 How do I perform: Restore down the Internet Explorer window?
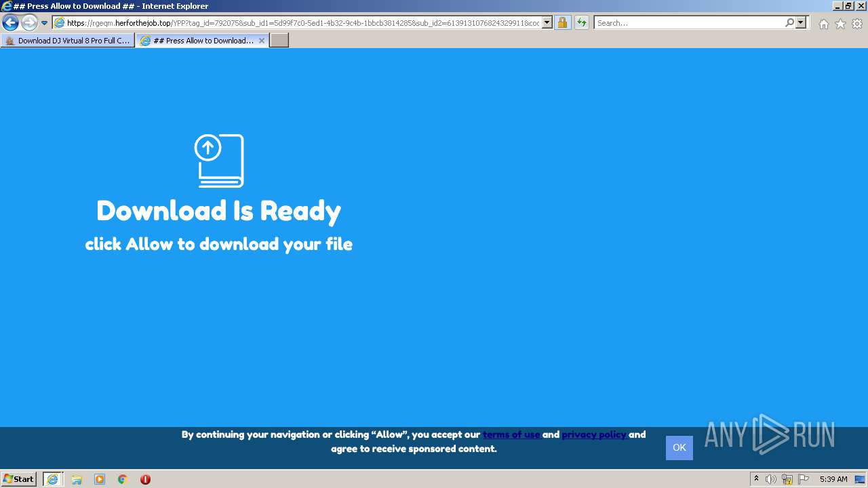[848, 6]
